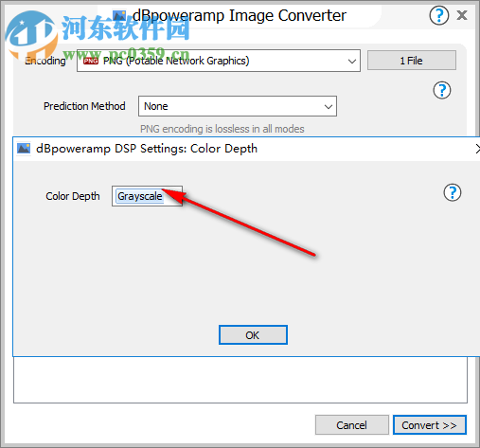Image resolution: width=480 pixels, height=448 pixels.
Task: Click the DSP Settings dialog title icon
Action: click(x=24, y=149)
